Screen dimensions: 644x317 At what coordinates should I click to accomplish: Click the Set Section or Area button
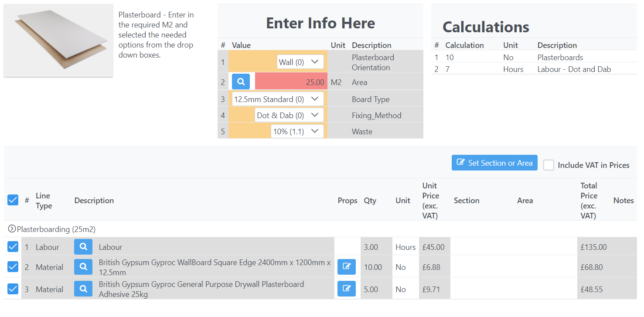[x=494, y=163]
